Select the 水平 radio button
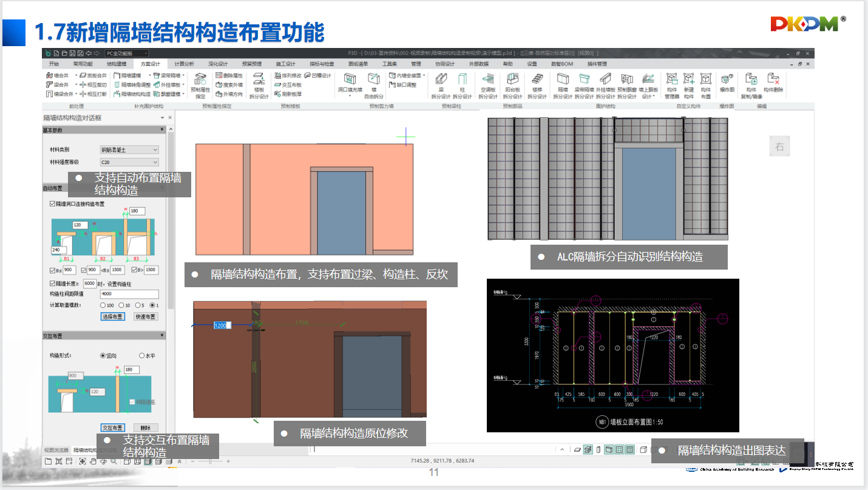Screen dimensions: 868x490 (142, 355)
